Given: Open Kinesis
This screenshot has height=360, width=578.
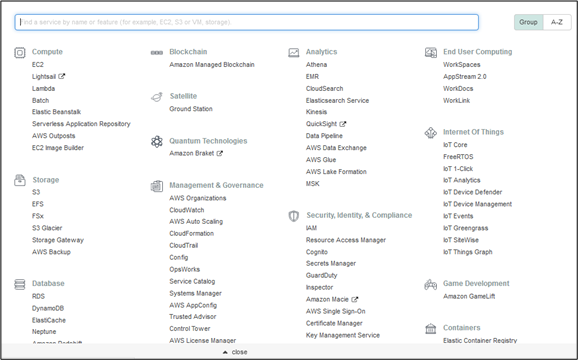Looking at the screenshot, I should [x=316, y=112].
